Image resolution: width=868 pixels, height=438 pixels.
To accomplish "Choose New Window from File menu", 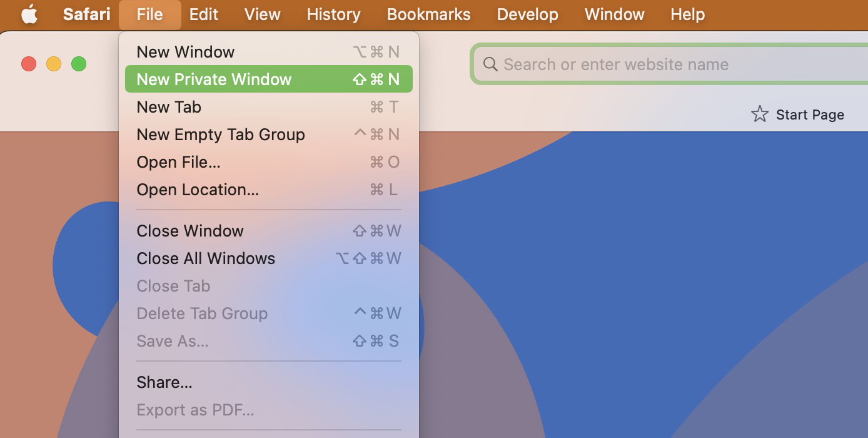I will (x=269, y=52).
